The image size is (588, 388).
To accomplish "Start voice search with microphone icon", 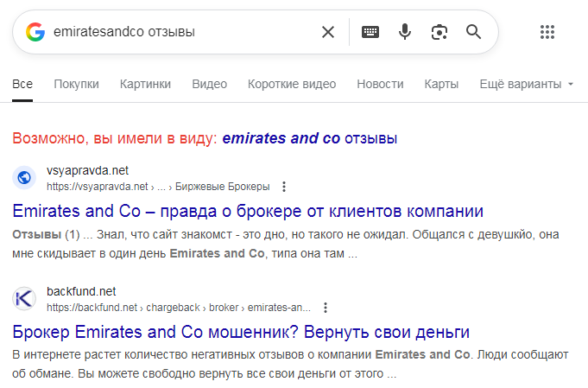I will pos(405,32).
